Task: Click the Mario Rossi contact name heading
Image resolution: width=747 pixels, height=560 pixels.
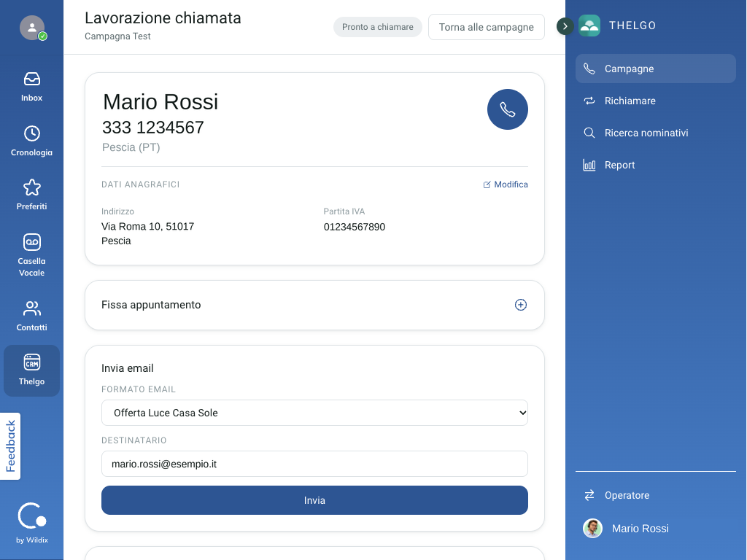Action: coord(160,102)
